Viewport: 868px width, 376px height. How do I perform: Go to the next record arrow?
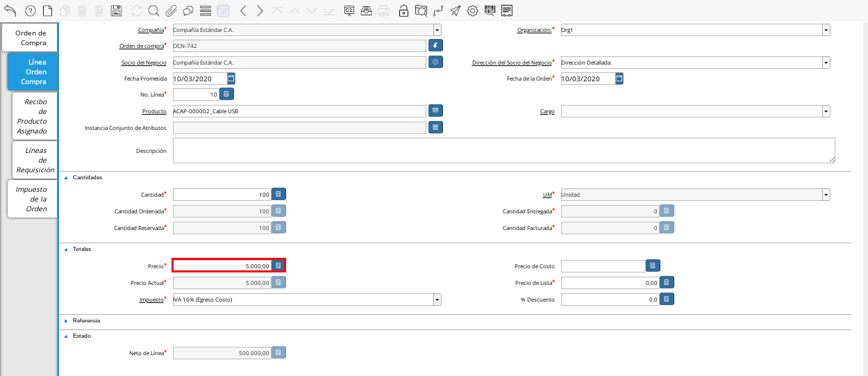pos(260,10)
